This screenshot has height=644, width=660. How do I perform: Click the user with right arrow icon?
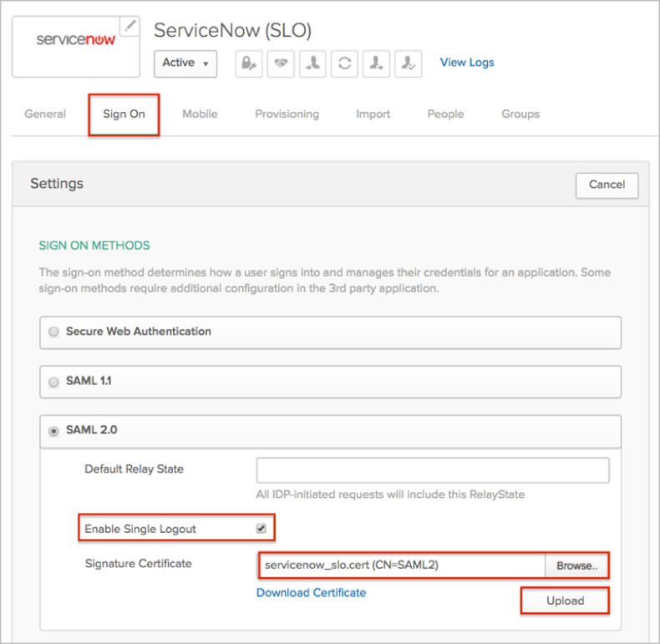click(376, 63)
